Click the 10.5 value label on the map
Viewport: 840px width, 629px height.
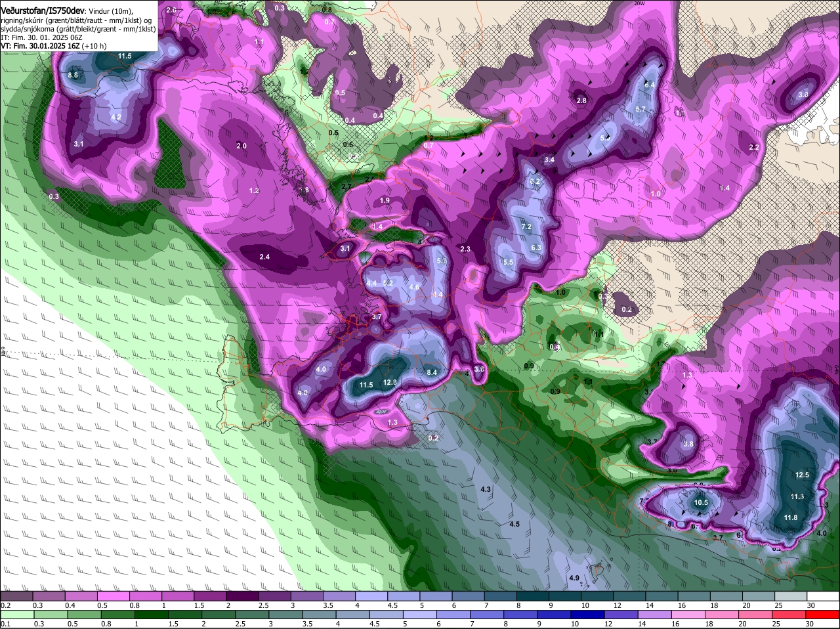pyautogui.click(x=701, y=503)
